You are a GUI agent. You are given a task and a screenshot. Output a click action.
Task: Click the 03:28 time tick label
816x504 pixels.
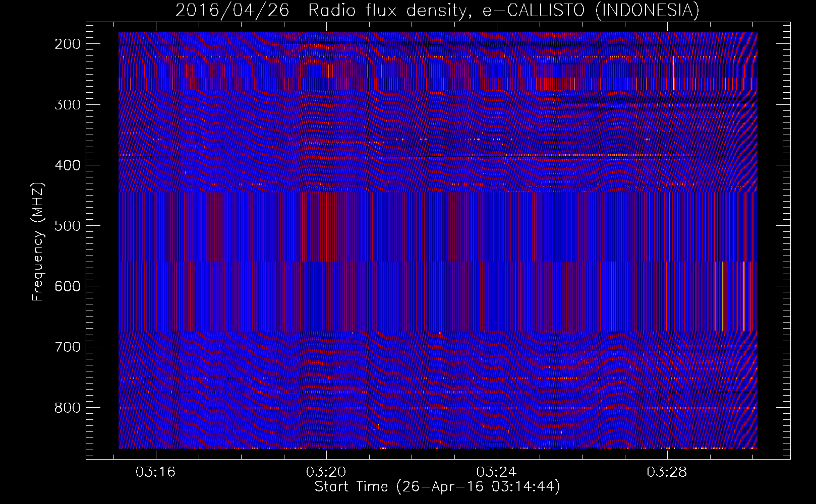[x=667, y=472]
